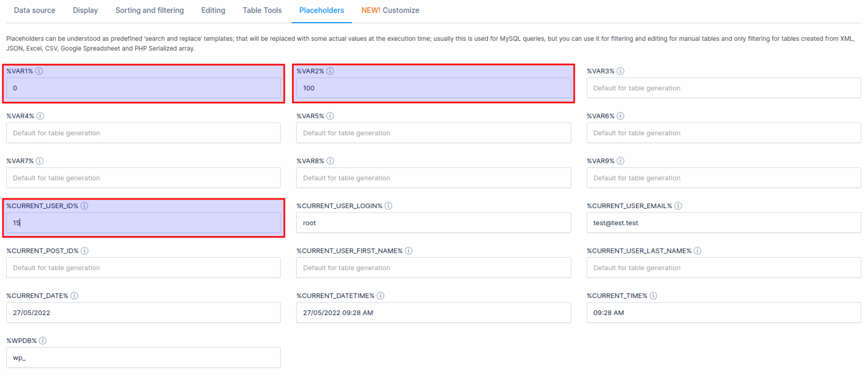
Task: Click the %CURRENT_USER_EMAIL% field showing test@test.test
Action: pyautogui.click(x=724, y=223)
